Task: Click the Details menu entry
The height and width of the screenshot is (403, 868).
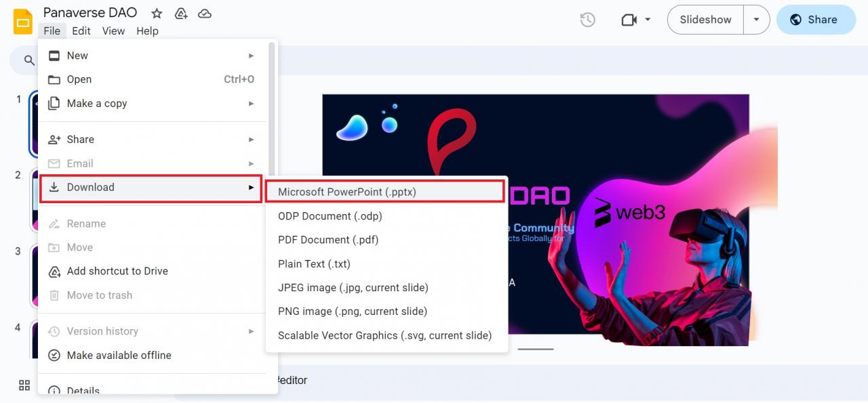Action: [153, 389]
